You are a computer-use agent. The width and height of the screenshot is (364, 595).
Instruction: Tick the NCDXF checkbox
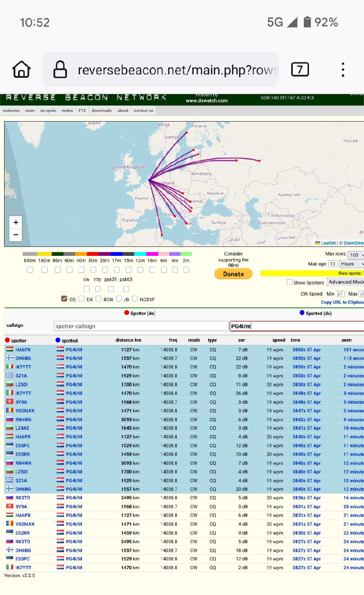pos(134,299)
